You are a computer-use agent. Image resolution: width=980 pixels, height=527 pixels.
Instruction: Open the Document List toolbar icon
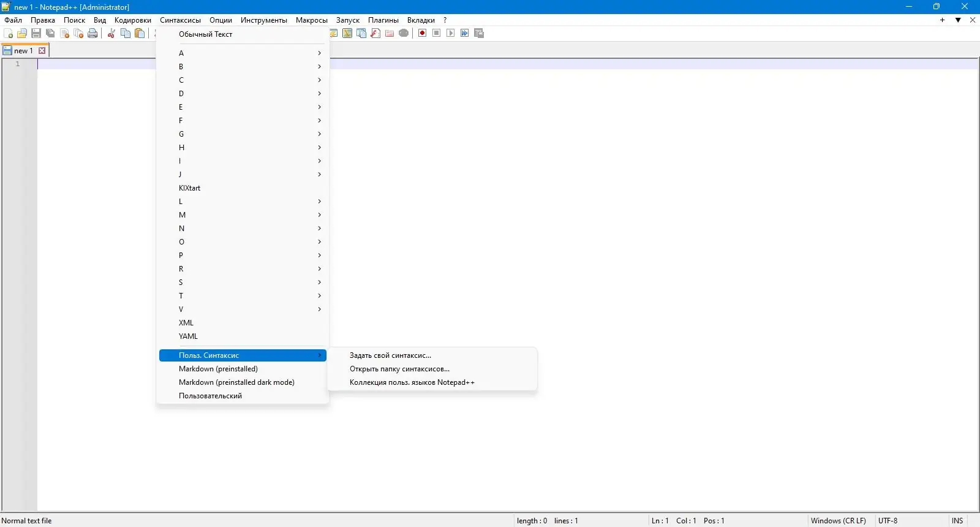361,33
